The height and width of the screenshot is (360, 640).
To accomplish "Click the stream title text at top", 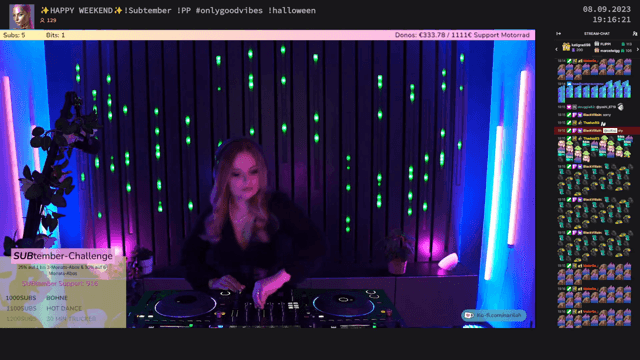I will click(x=178, y=11).
